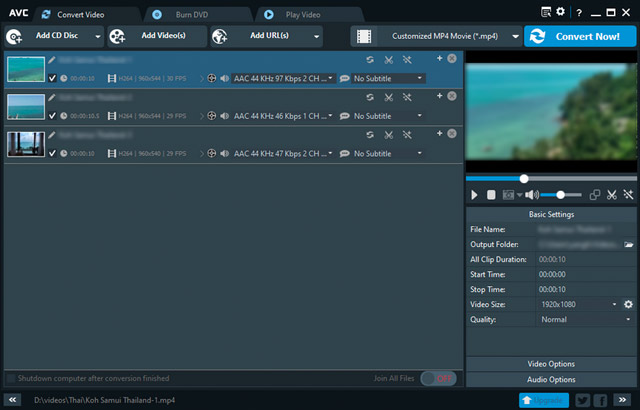The width and height of the screenshot is (640, 410).
Task: Click the pencil rename icon in the first video row
Action: [51, 60]
